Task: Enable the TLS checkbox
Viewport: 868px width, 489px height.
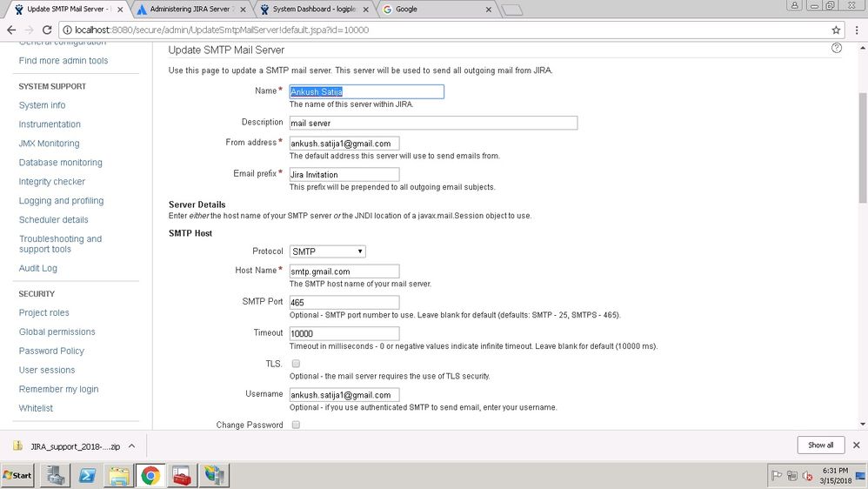Action: tap(297, 364)
